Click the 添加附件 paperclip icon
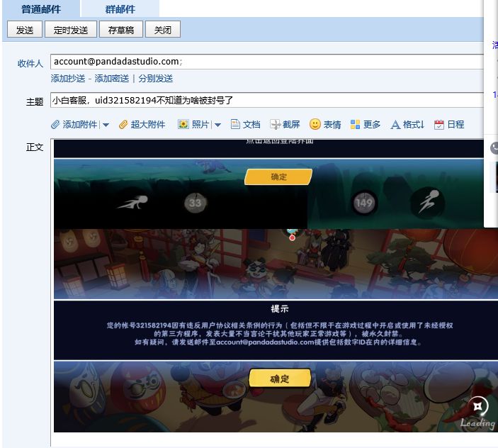The image size is (498, 448). click(55, 125)
